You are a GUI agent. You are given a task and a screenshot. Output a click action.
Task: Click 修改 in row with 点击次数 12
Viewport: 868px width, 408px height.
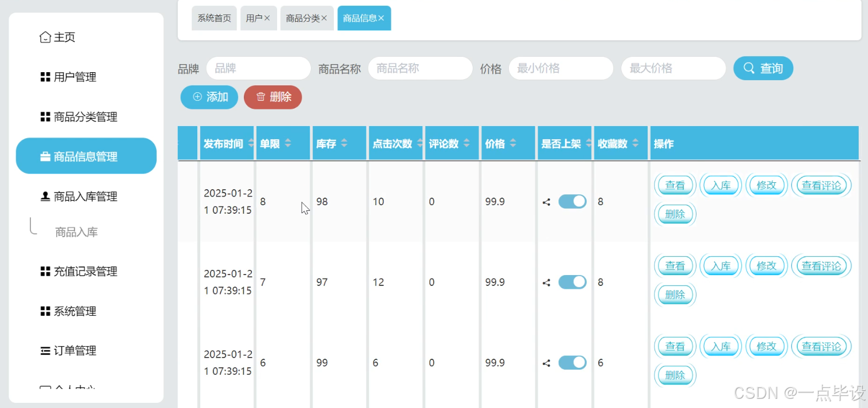766,266
